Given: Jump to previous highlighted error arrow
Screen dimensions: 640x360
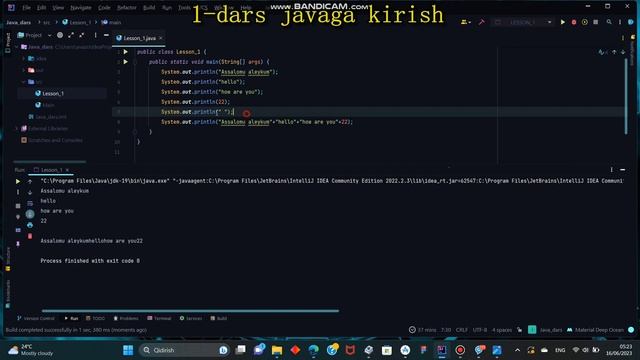Looking at the screenshot, I should tap(614, 52).
